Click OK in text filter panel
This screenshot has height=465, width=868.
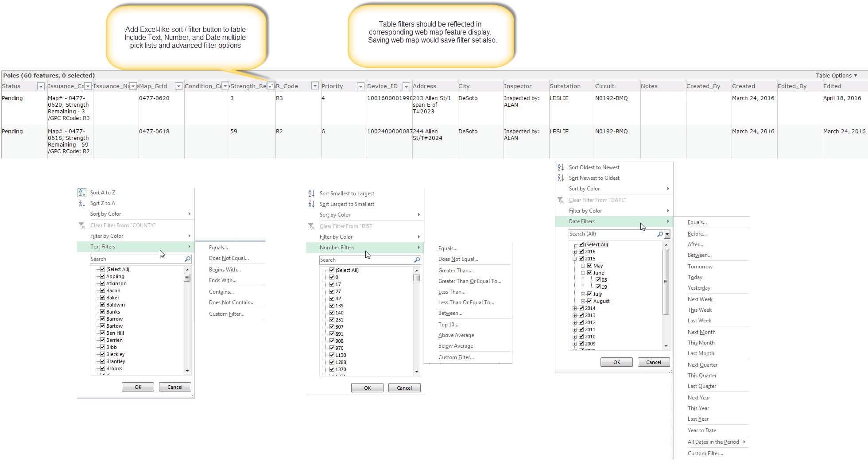[138, 387]
